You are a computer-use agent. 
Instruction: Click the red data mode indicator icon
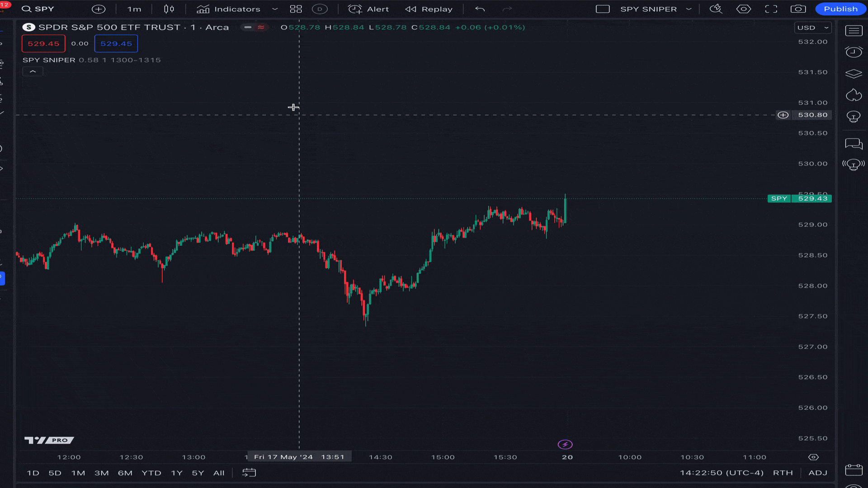click(261, 28)
